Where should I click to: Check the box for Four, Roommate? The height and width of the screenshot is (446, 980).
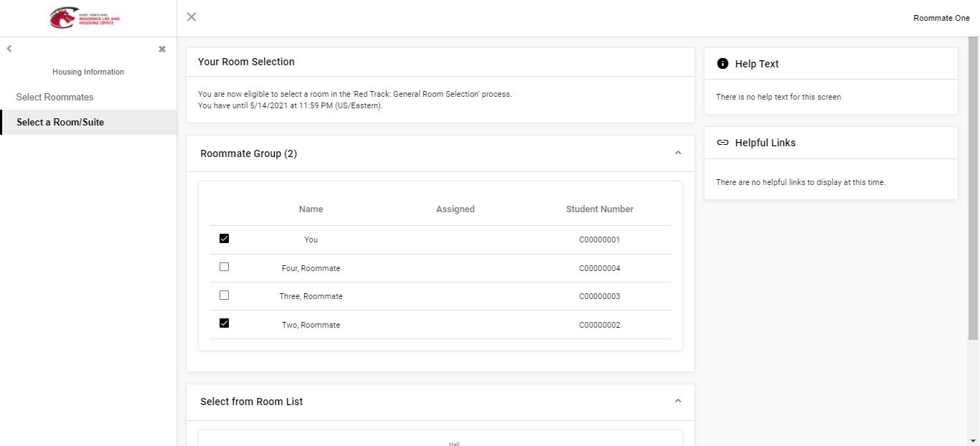pos(224,267)
